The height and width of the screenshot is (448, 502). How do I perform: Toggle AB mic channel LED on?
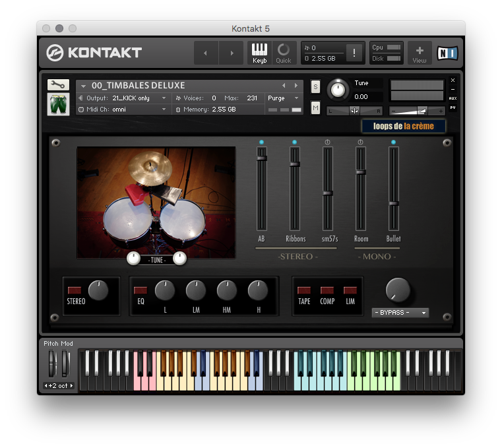[x=262, y=142]
